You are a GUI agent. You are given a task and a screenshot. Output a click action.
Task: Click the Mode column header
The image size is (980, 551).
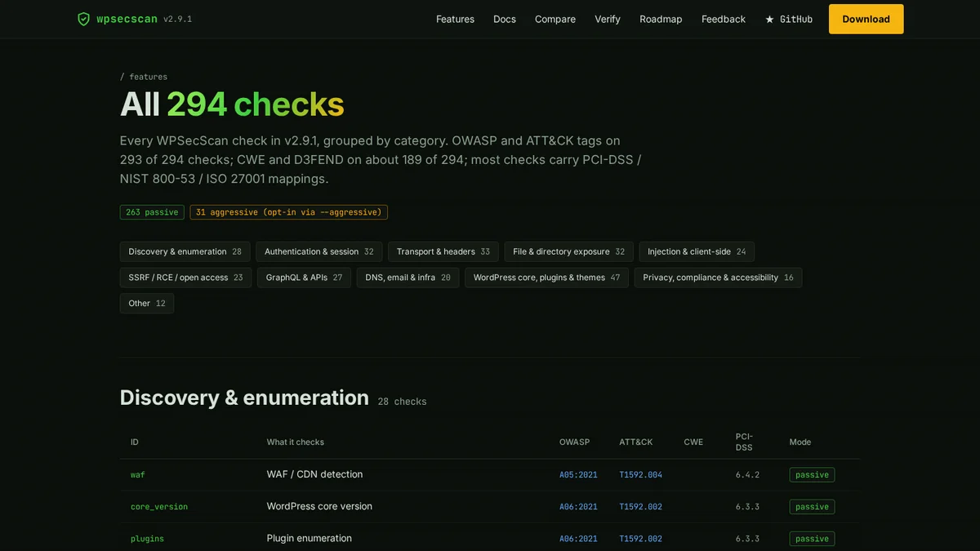(800, 442)
